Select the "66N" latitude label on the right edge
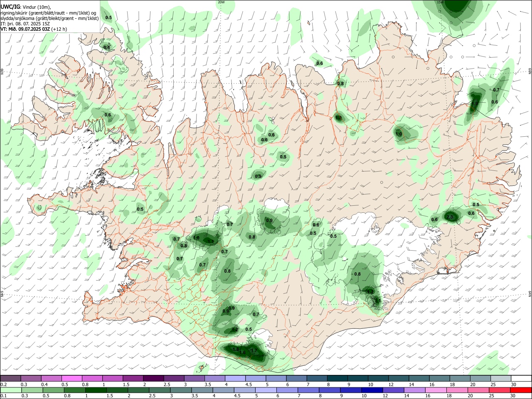 [x=530, y=71]
